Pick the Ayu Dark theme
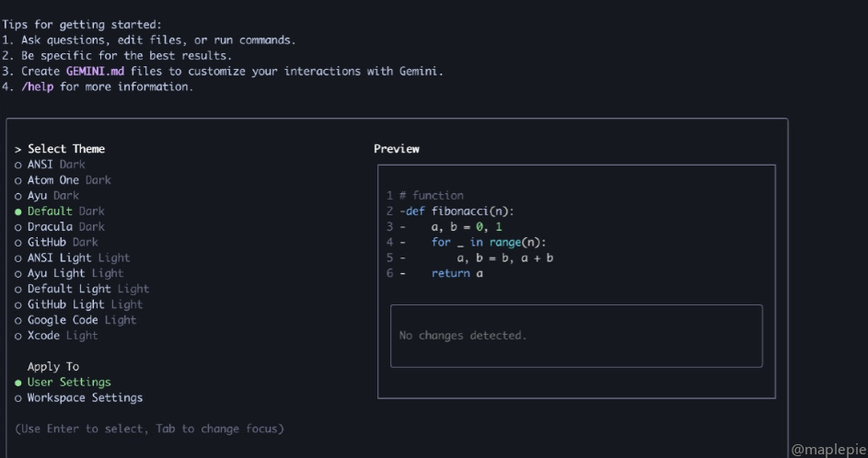The height and width of the screenshot is (458, 868). tap(52, 196)
